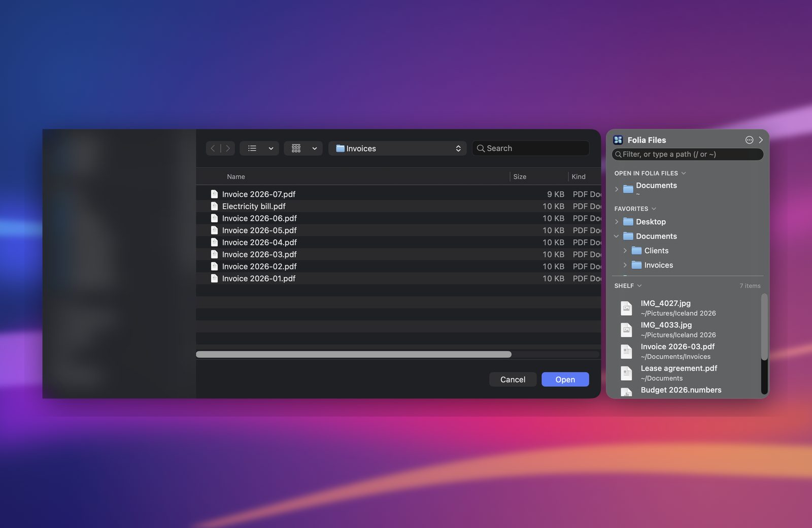Sort by the Size column header
This screenshot has height=528, width=812.
pyautogui.click(x=520, y=177)
